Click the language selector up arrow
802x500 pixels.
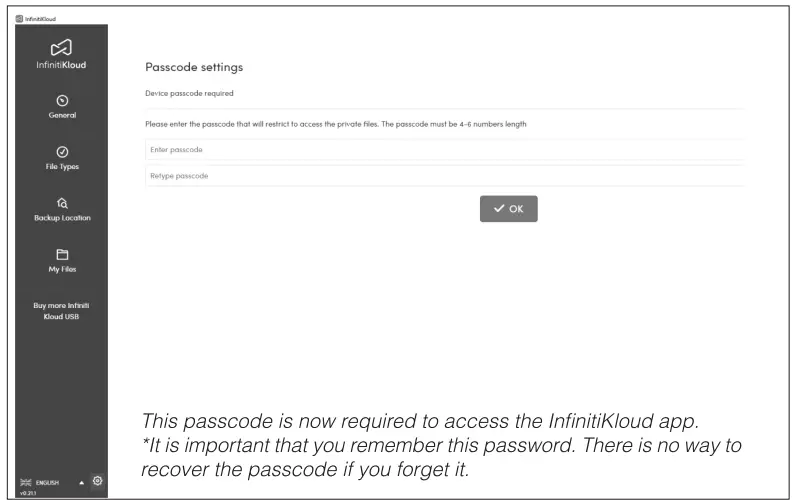tap(81, 482)
